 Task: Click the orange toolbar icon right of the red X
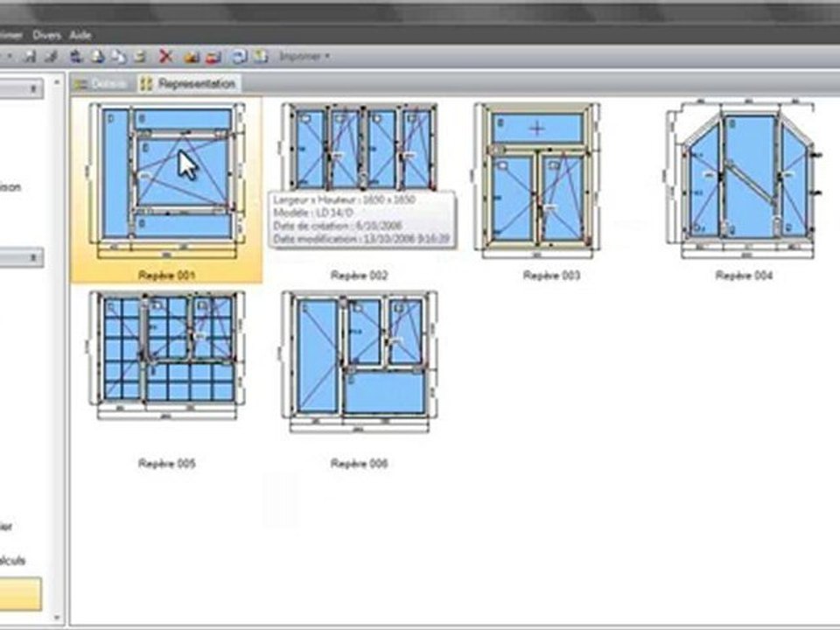[192, 56]
